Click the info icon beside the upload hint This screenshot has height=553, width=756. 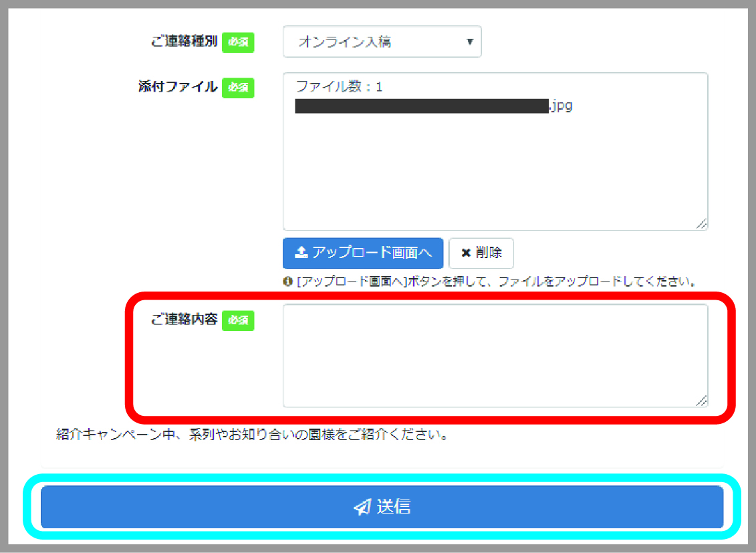(x=287, y=282)
